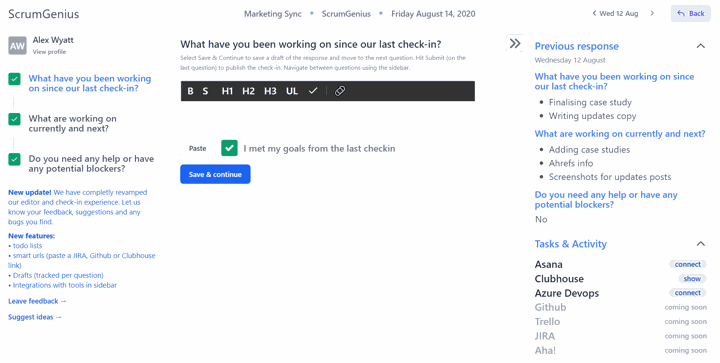Image resolution: width=720 pixels, height=363 pixels.
Task: Click into the response text editor area
Action: click(x=328, y=116)
